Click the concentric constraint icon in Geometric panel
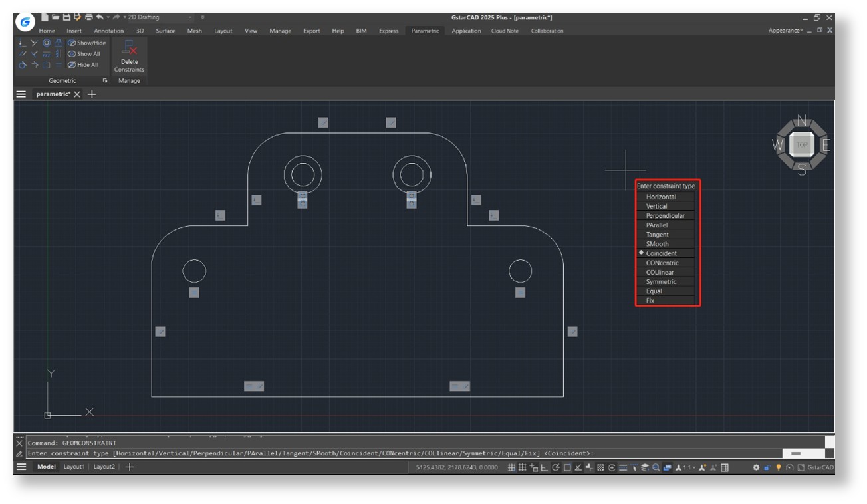This screenshot has height=504, width=867. (x=47, y=43)
